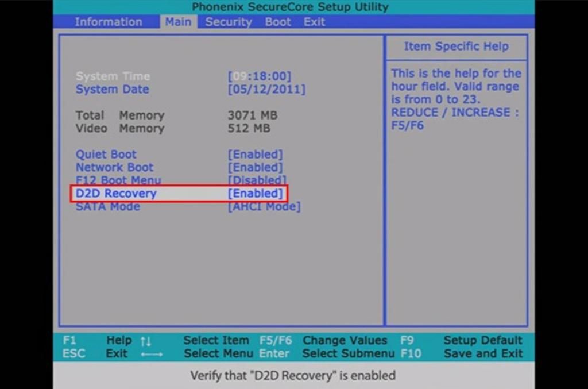Click the Verify D2D Recovery is enabled caption
Screen dimensions: 588x389
pos(293,375)
